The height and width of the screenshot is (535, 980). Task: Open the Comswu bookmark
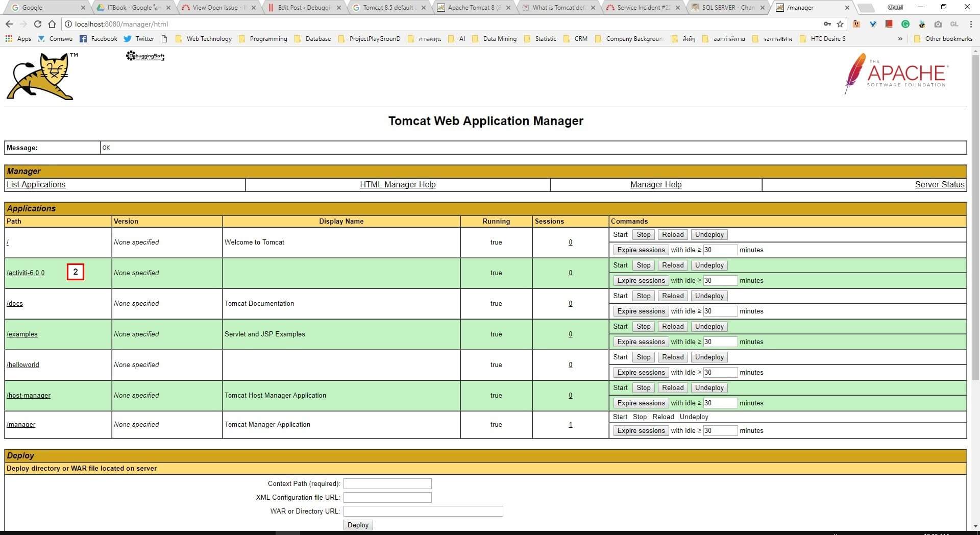click(x=55, y=39)
